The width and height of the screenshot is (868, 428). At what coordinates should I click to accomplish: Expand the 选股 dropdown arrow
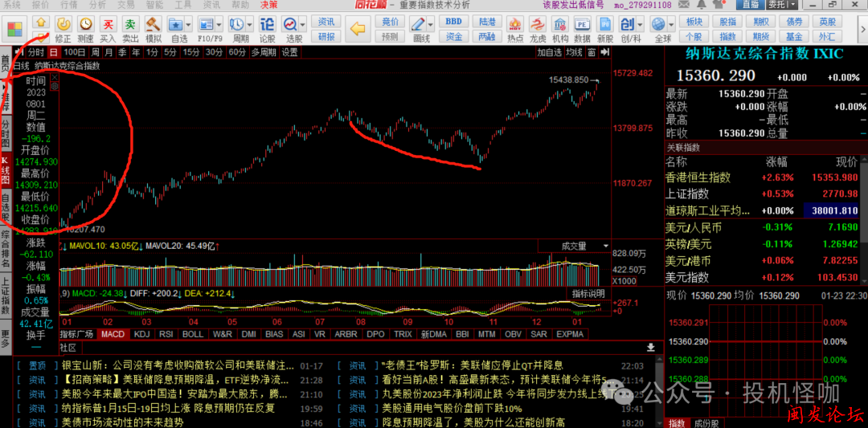point(303,25)
